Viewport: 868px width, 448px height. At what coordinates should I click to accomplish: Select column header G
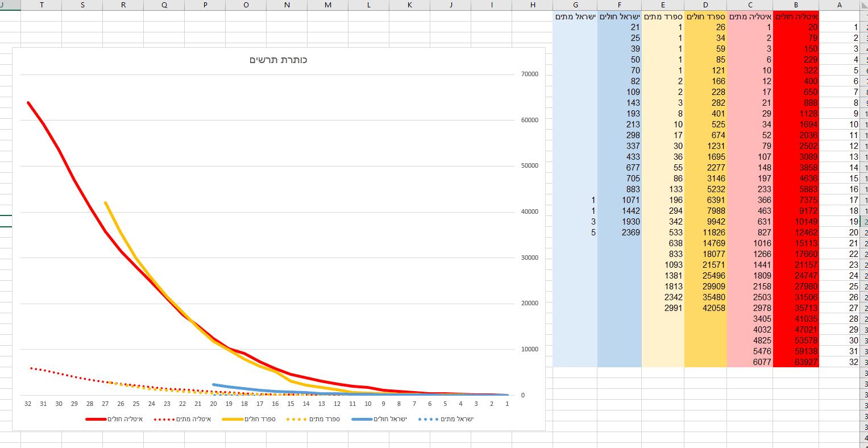pos(575,5)
